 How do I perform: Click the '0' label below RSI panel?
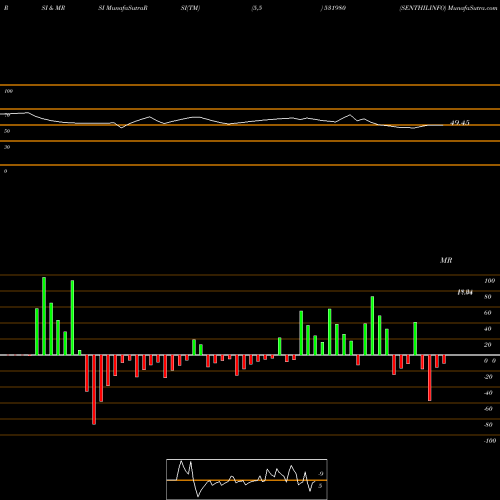tap(5, 171)
